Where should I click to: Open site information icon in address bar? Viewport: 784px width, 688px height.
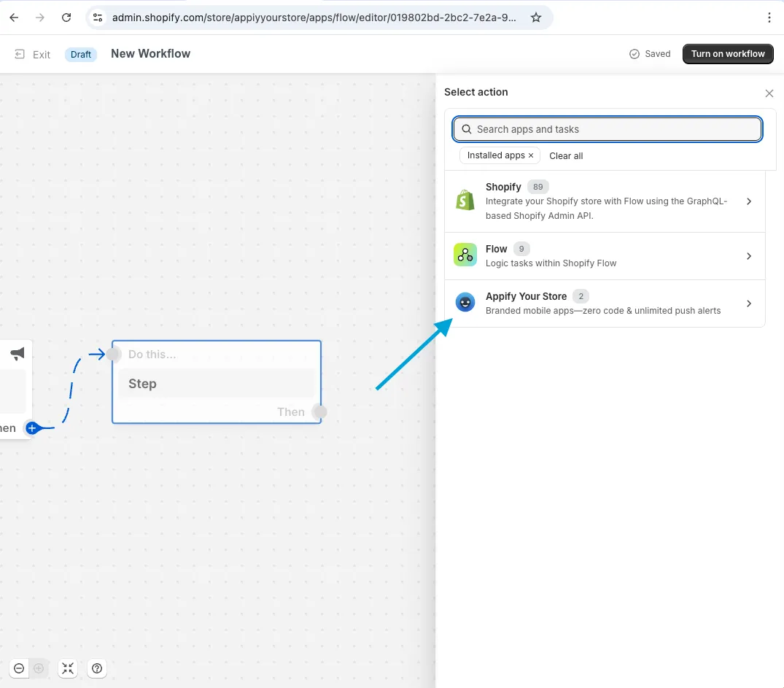pos(98,18)
